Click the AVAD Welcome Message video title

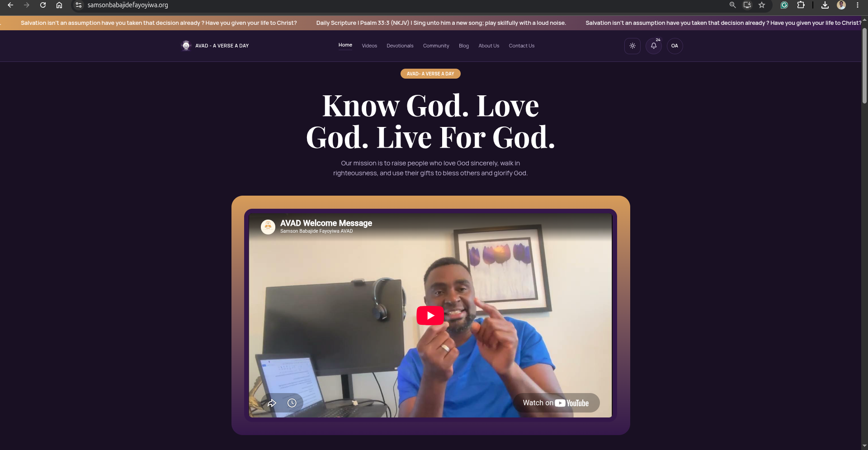tap(326, 223)
